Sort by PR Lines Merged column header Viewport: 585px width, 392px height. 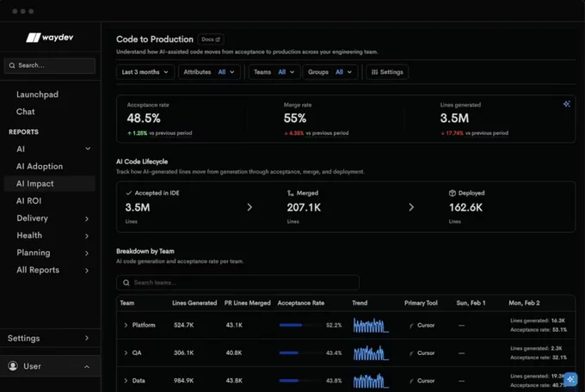pos(248,303)
